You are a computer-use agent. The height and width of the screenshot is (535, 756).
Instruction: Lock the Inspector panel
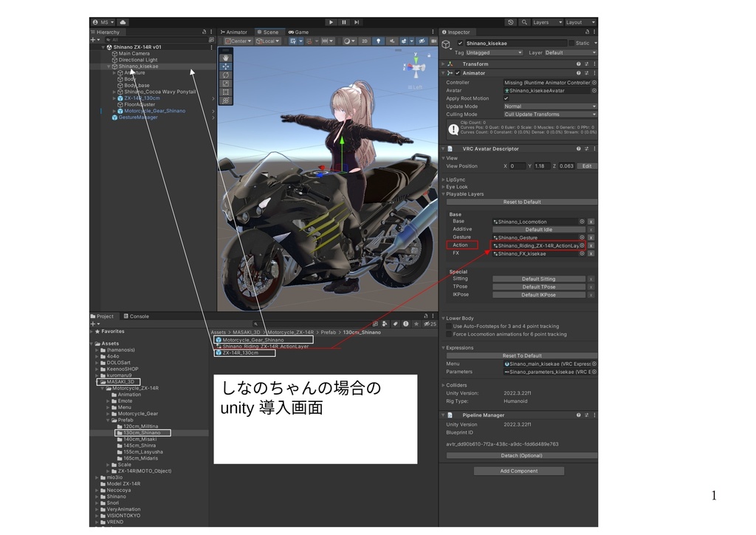click(x=587, y=32)
